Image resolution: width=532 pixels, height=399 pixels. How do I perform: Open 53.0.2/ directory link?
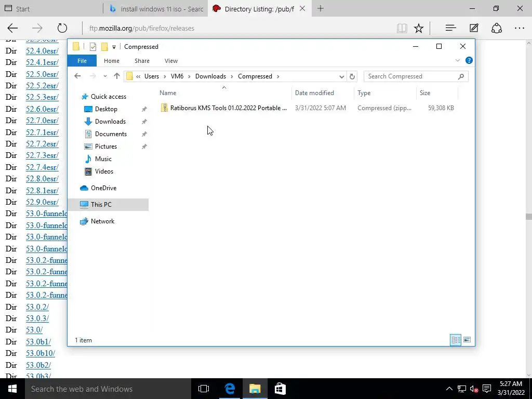pos(37,307)
